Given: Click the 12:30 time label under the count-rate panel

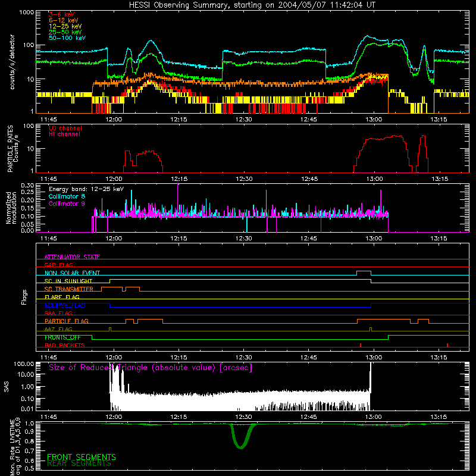Looking at the screenshot, I should pyautogui.click(x=243, y=120).
